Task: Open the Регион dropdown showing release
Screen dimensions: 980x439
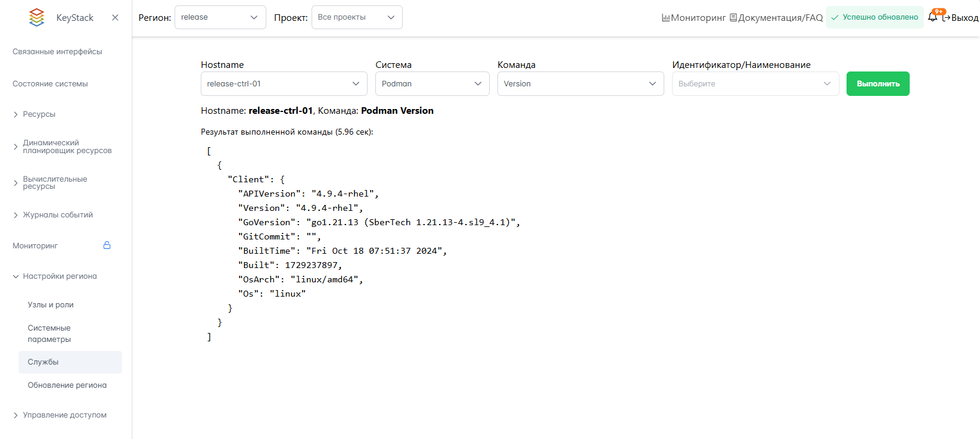Action: point(220,17)
